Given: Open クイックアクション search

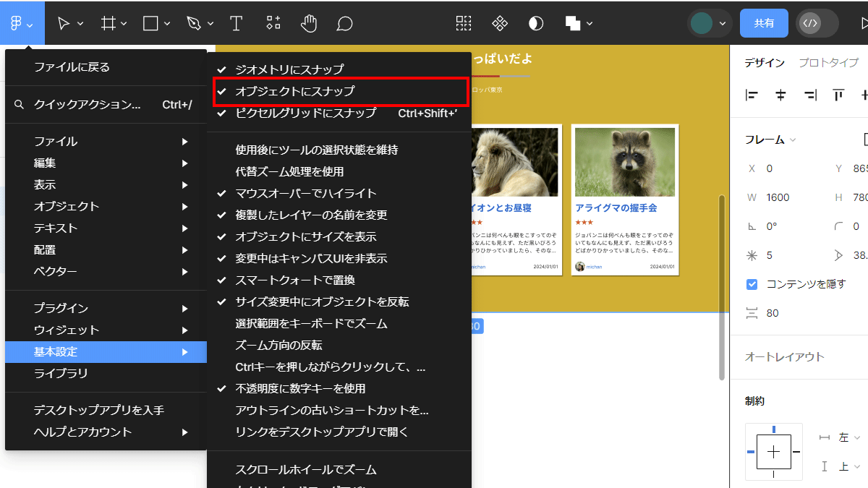Looking at the screenshot, I should (106, 105).
